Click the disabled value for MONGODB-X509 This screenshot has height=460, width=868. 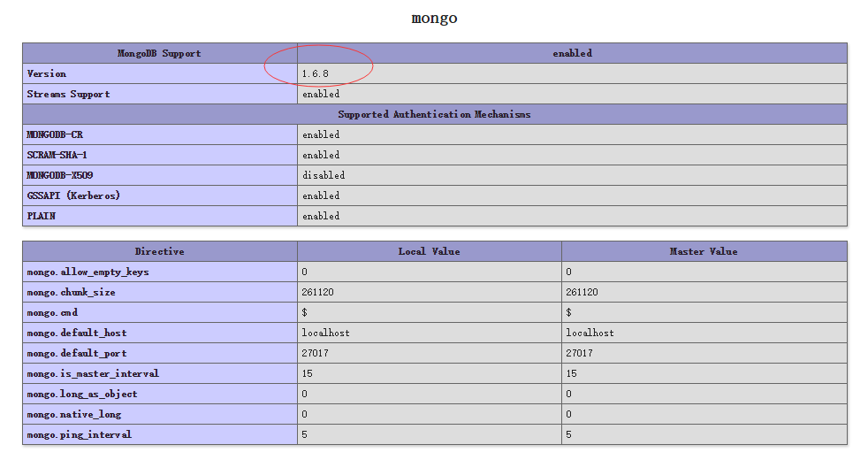coord(323,175)
